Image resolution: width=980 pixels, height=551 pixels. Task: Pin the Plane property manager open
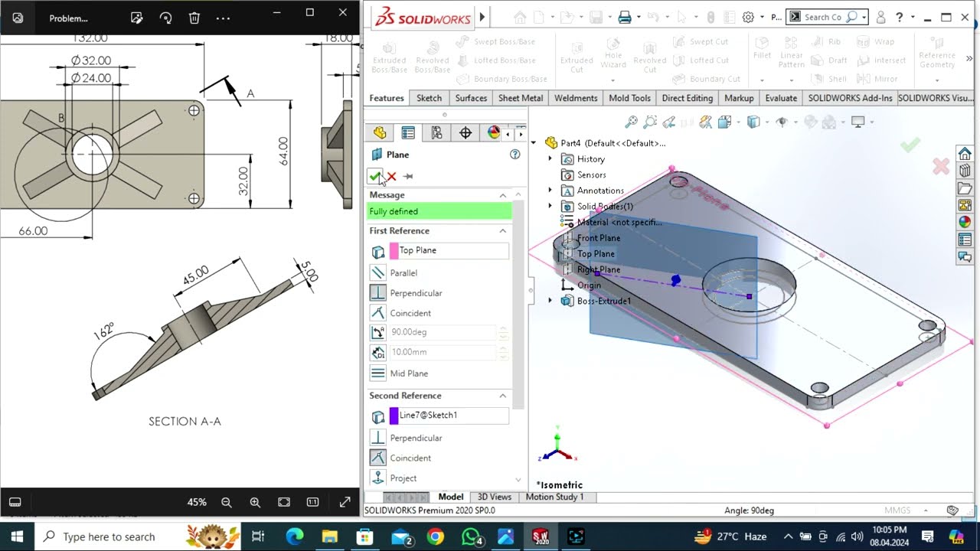pyautogui.click(x=408, y=176)
